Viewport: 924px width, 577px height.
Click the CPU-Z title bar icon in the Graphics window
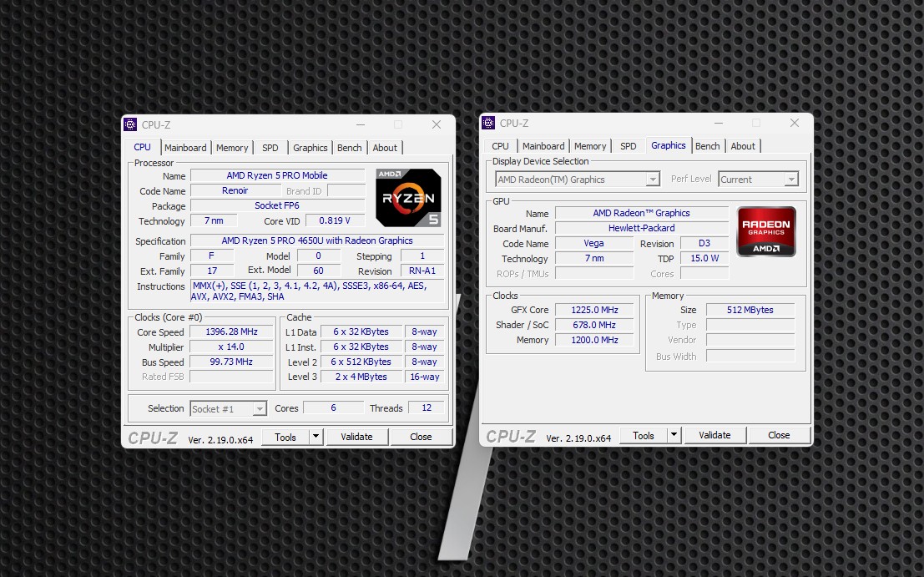488,123
